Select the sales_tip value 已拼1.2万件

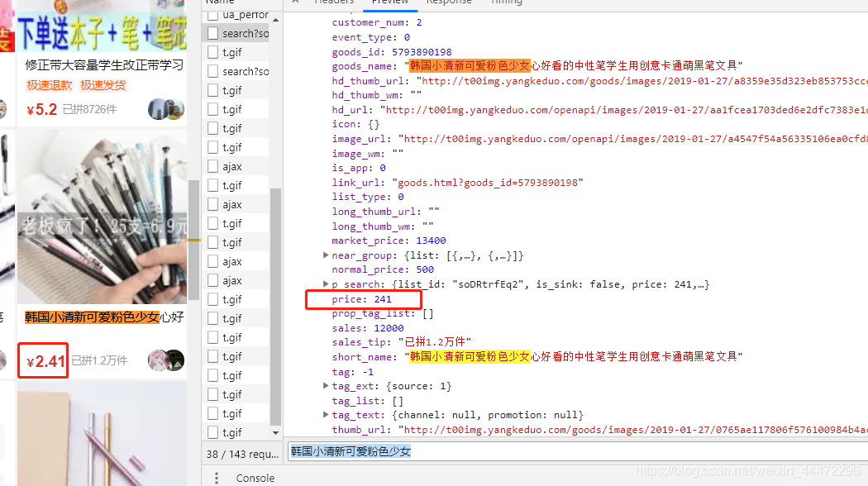(435, 342)
